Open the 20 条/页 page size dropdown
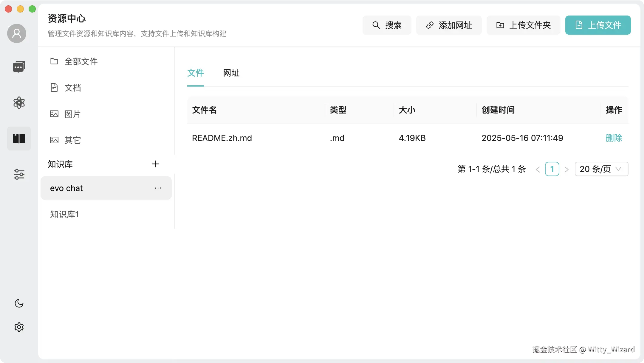The height and width of the screenshot is (363, 644). (601, 169)
